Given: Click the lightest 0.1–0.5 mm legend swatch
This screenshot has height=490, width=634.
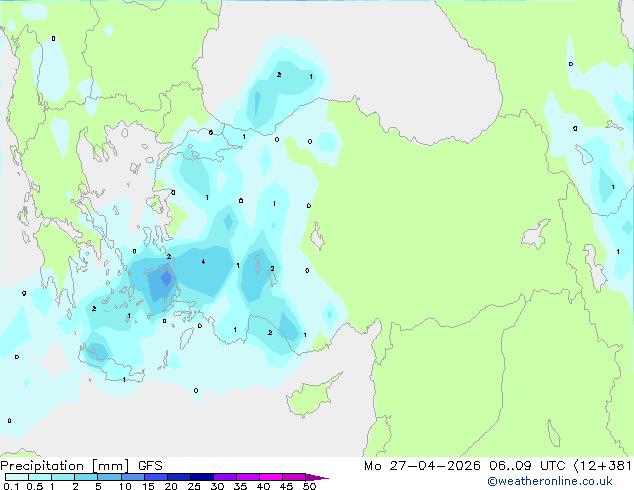Looking at the screenshot, I should 17,477.
